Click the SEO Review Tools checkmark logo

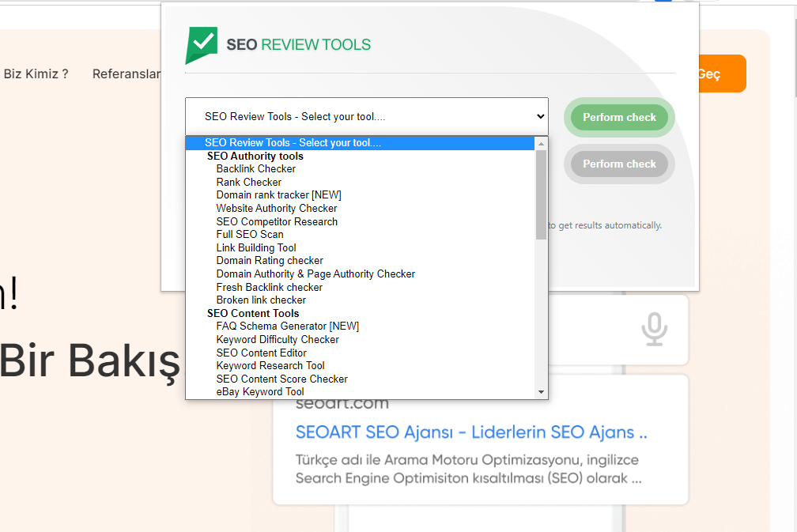[x=201, y=44]
